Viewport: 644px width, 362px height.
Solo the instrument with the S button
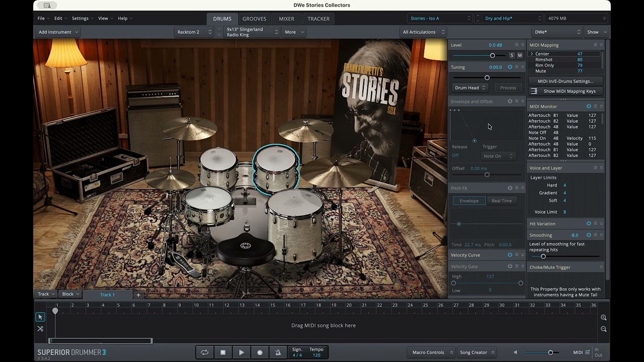tap(512, 55)
